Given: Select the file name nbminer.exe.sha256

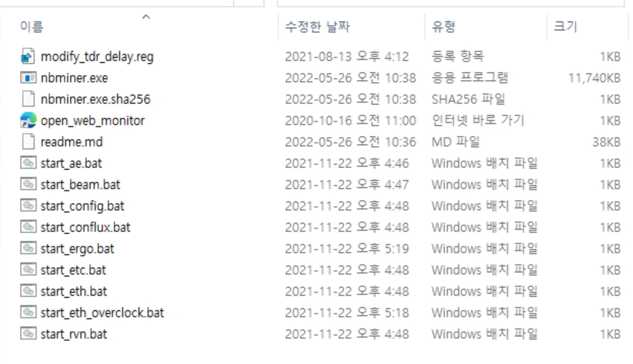Looking at the screenshot, I should pos(95,99).
